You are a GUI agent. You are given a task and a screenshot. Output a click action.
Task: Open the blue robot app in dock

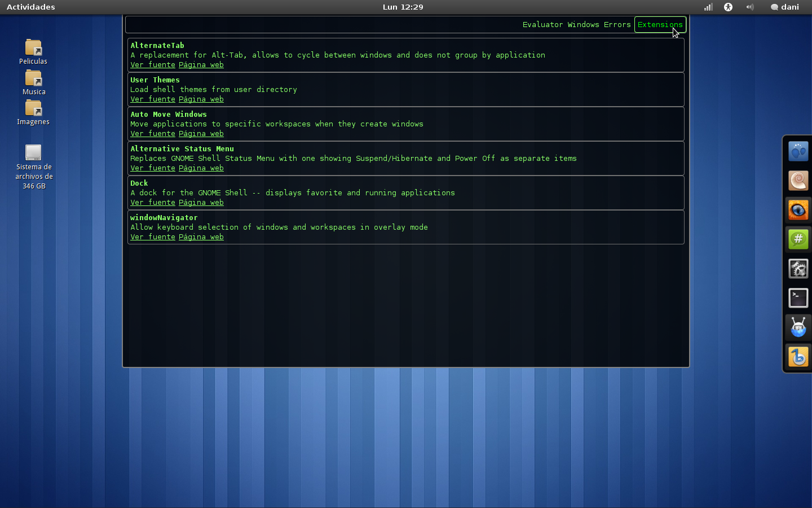(x=798, y=327)
